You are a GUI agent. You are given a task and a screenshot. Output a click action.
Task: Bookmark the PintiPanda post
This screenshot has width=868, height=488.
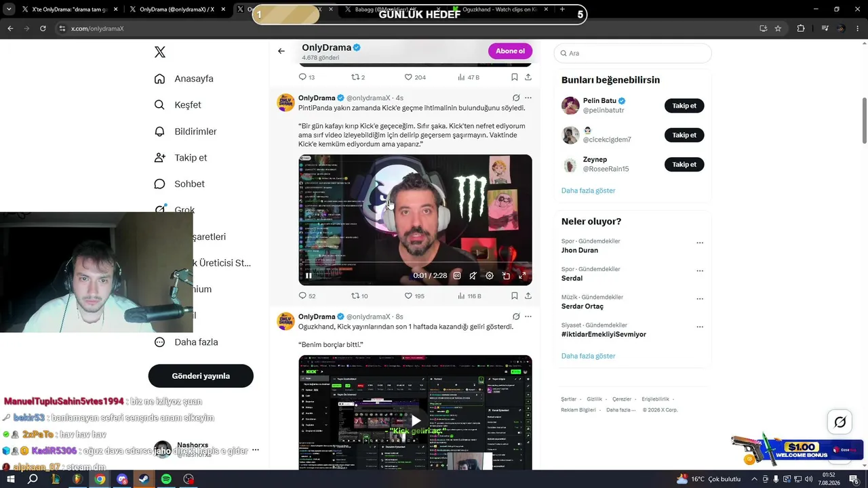click(515, 296)
